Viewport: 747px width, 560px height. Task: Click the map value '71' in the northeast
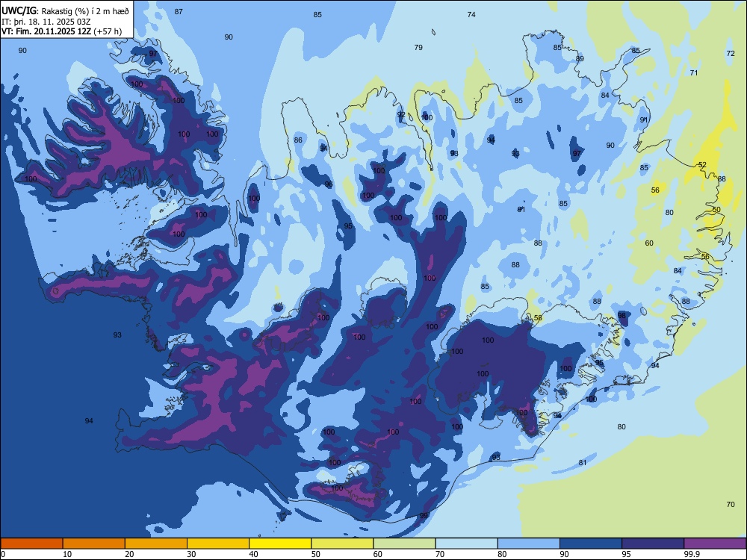[694, 73]
